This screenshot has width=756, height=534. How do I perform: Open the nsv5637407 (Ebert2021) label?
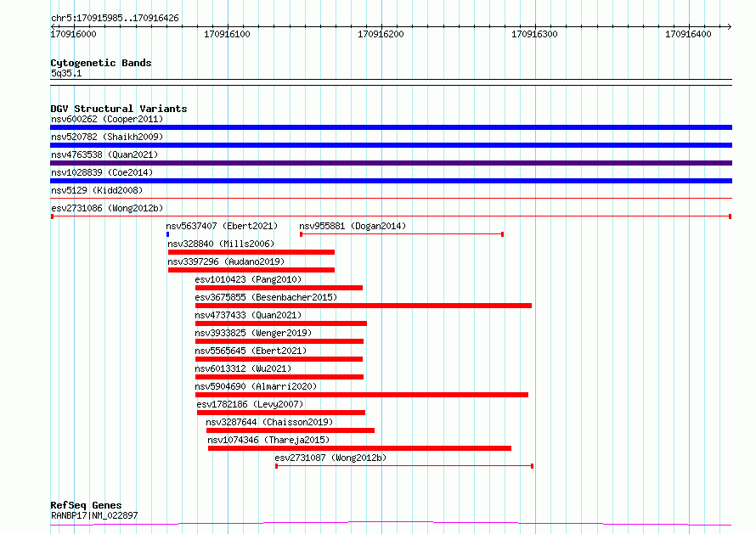tap(222, 226)
